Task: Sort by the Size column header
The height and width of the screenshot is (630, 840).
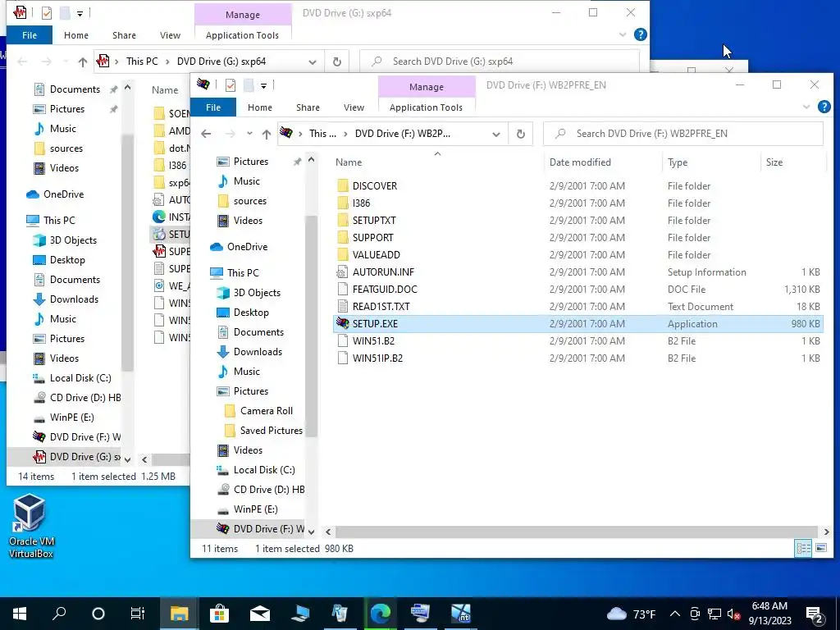Action: 774,162
